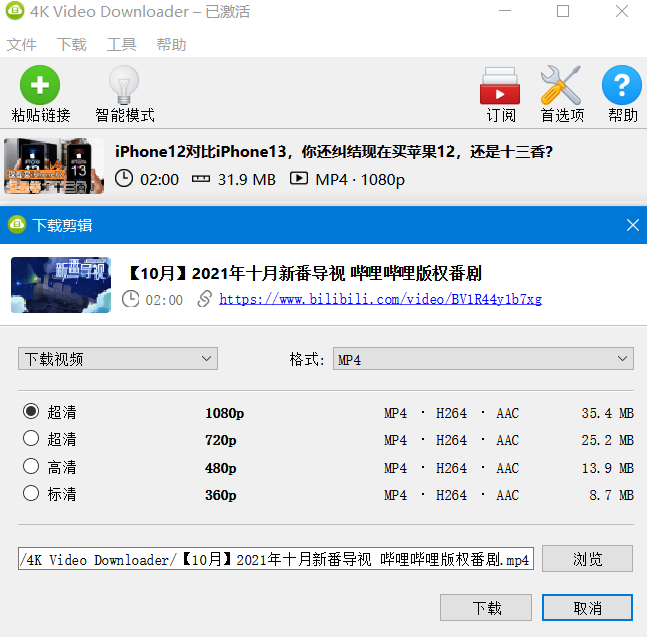This screenshot has width=647, height=637.
Task: Open the 下载 menu
Action: [72, 44]
